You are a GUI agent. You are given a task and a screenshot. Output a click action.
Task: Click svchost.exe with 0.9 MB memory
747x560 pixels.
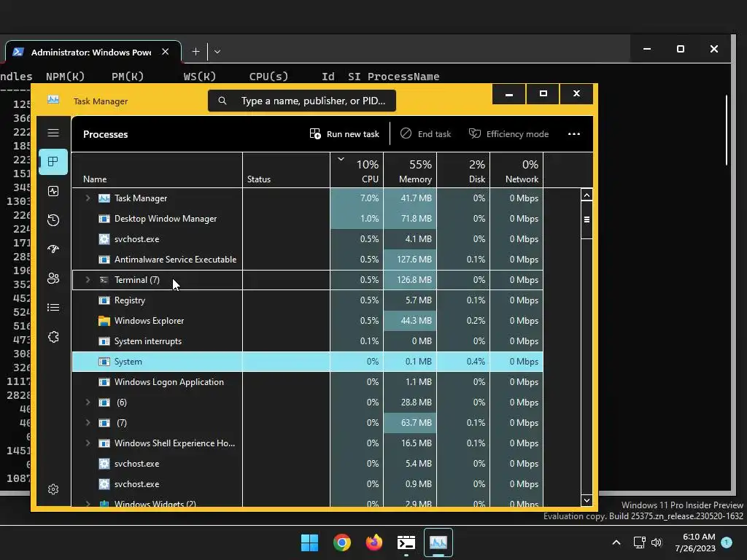(307, 484)
